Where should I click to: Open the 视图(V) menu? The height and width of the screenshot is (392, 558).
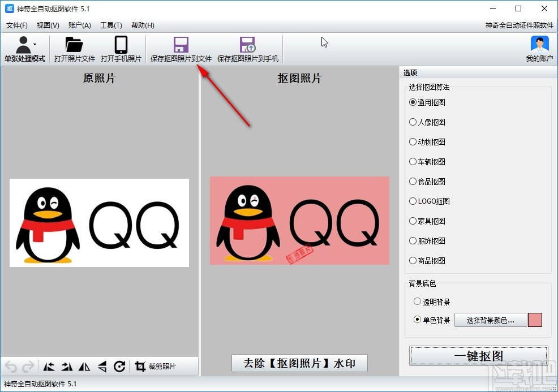[x=48, y=25]
